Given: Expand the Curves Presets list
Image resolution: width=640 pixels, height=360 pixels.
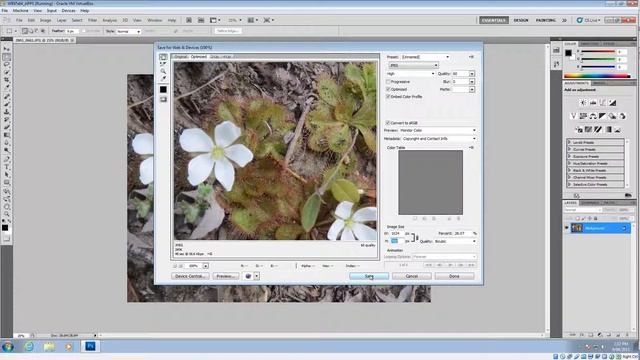Looking at the screenshot, I should 569,149.
